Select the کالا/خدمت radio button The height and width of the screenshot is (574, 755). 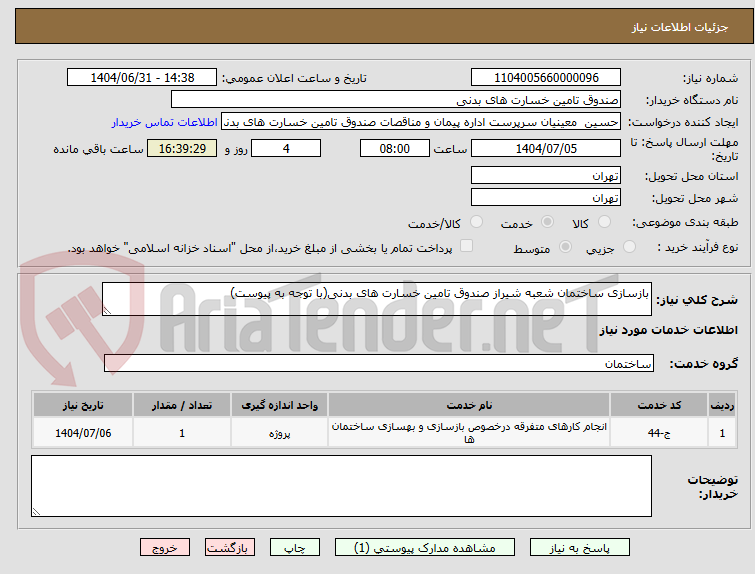pyautogui.click(x=476, y=222)
